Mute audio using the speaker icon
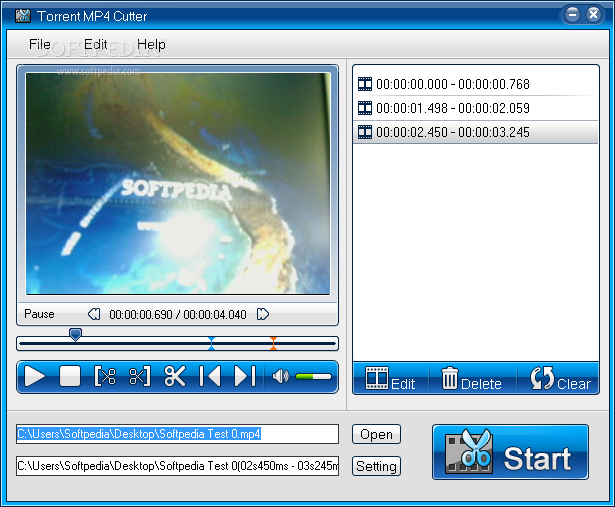The width and height of the screenshot is (615, 507). (280, 376)
